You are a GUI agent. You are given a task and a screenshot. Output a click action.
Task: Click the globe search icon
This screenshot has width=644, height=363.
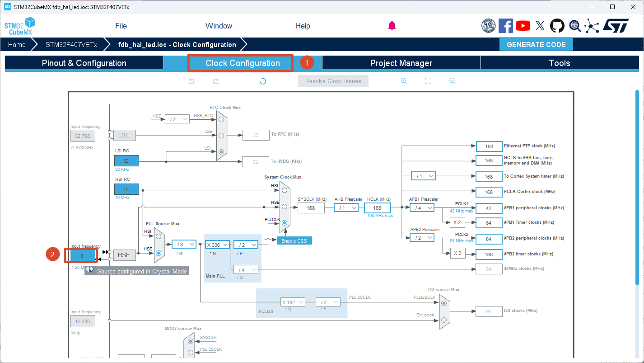[x=575, y=26]
